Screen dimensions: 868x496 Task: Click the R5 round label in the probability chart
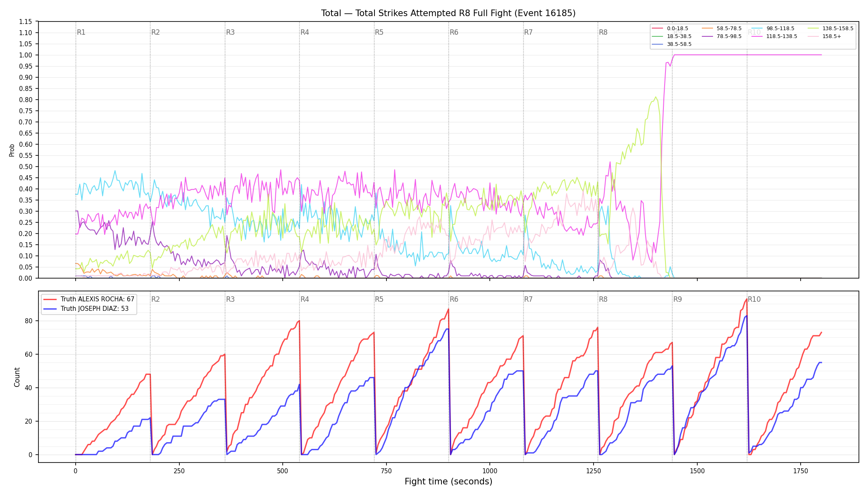pyautogui.click(x=379, y=32)
